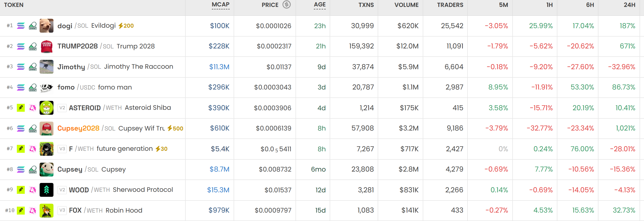Sort by the AGE column header
This screenshot has height=221, width=644.
click(x=320, y=5)
